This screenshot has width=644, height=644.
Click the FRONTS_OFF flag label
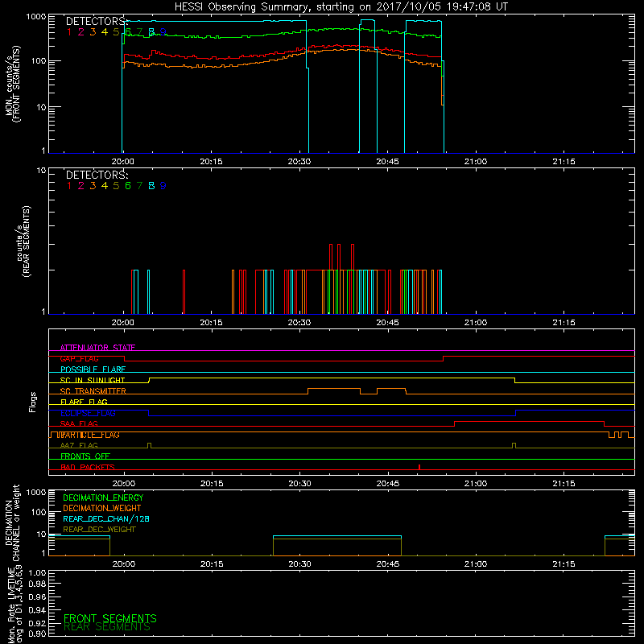coord(85,456)
